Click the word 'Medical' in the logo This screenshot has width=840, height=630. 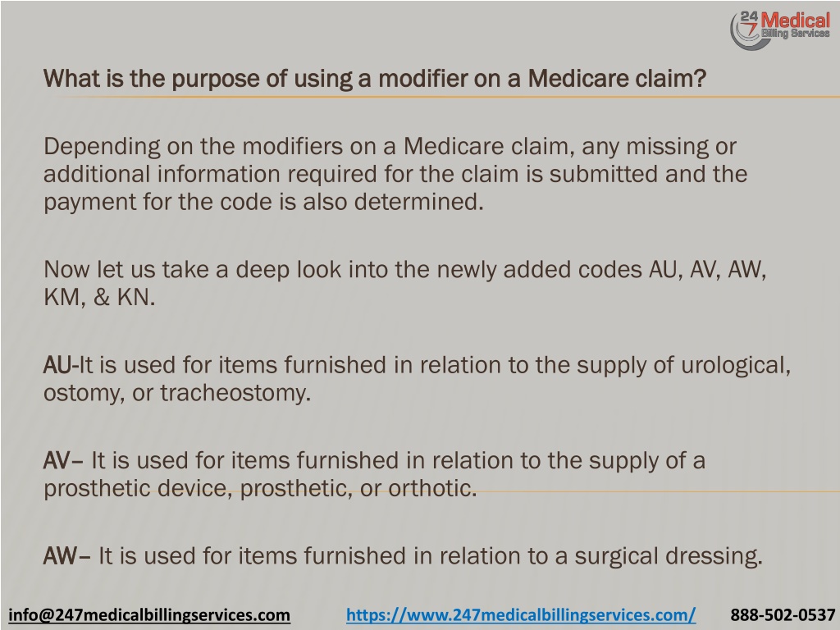tap(796, 21)
